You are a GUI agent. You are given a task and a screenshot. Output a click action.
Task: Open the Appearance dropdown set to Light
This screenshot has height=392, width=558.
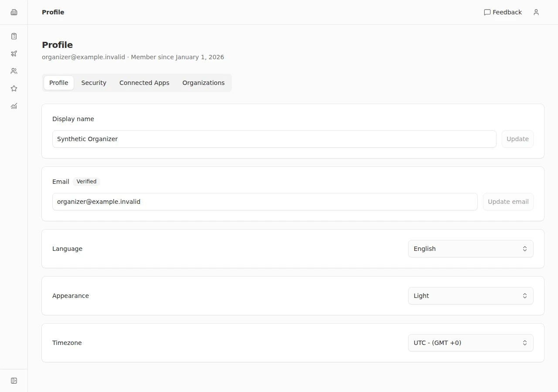[471, 296]
